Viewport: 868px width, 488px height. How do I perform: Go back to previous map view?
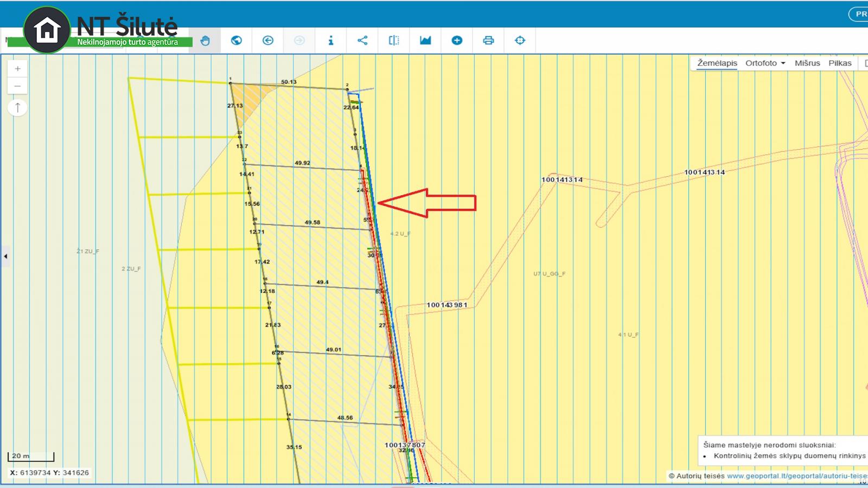(268, 41)
